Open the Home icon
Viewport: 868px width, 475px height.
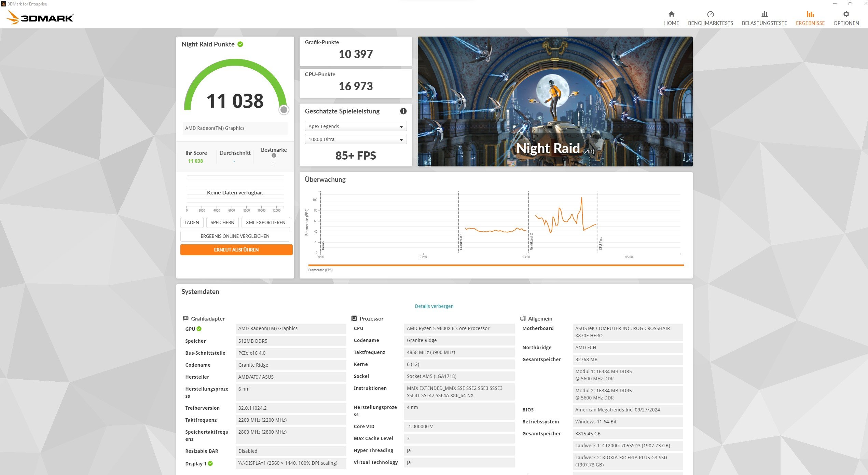[x=671, y=14]
